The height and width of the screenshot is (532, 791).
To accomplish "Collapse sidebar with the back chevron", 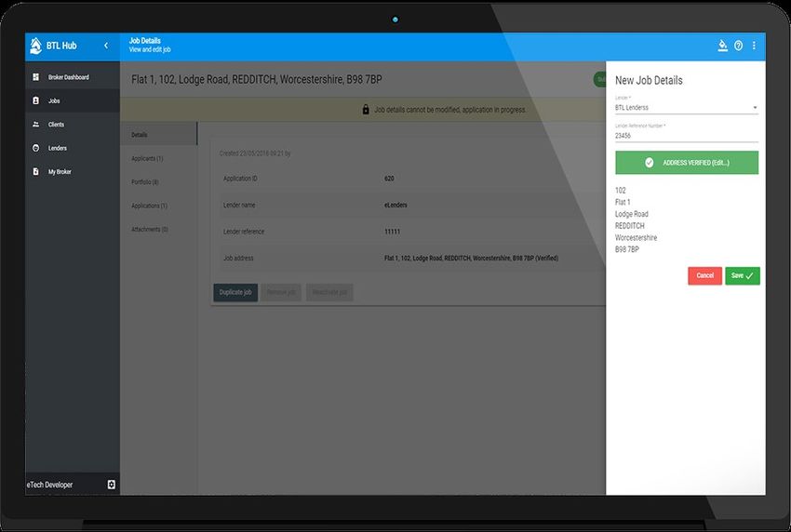I will (106, 46).
